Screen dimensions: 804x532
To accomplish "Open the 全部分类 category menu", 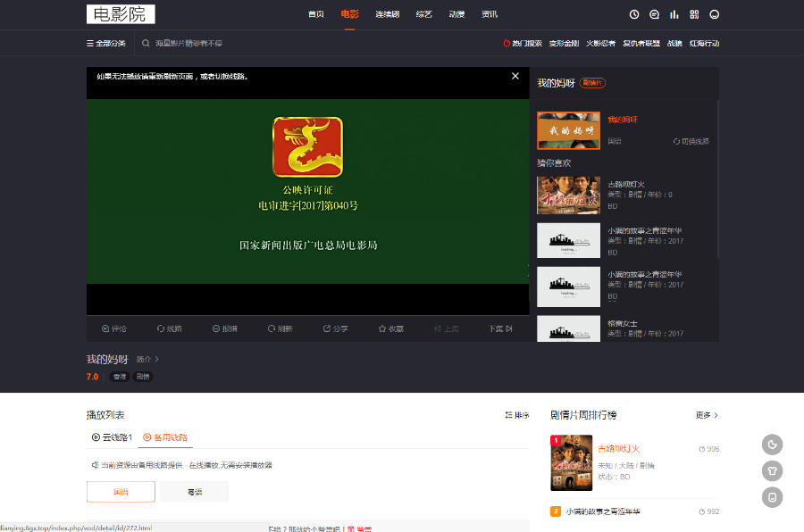I will (x=106, y=43).
